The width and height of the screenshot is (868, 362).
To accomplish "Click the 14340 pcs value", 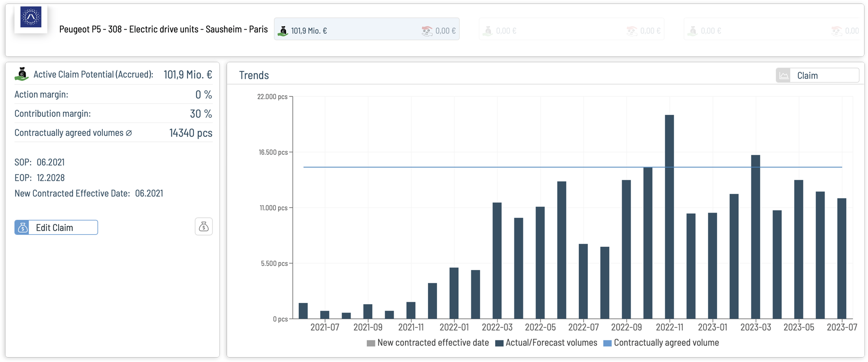I will point(191,133).
